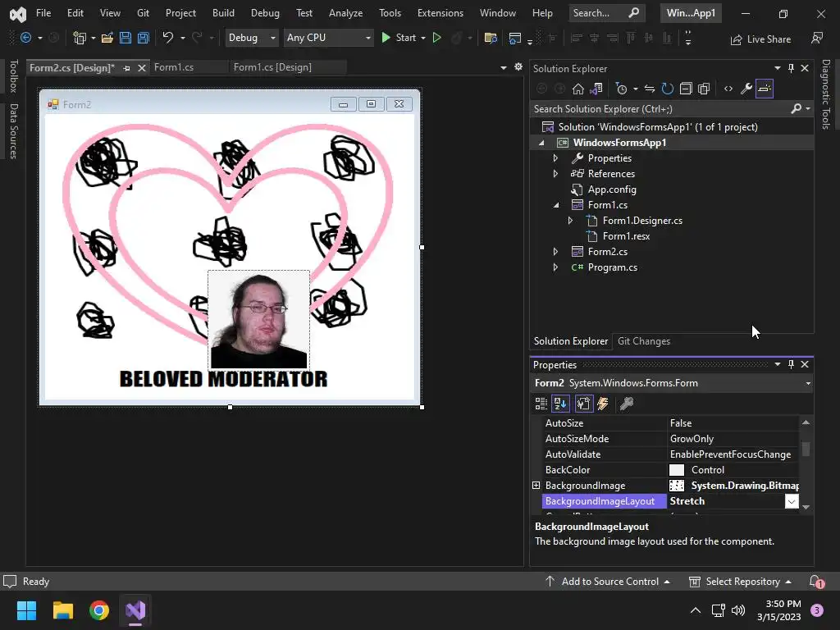Image resolution: width=840 pixels, height=630 pixels.
Task: Open File Explorer from taskbar
Action: click(62, 610)
